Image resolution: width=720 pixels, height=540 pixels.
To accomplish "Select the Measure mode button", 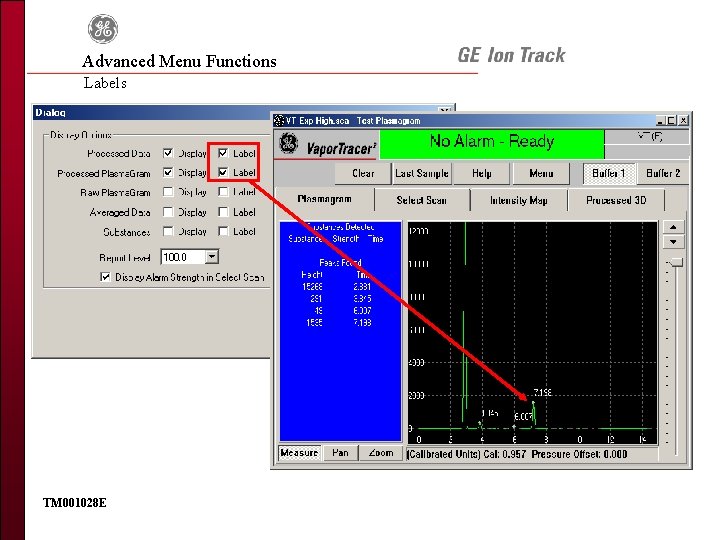I will [299, 453].
